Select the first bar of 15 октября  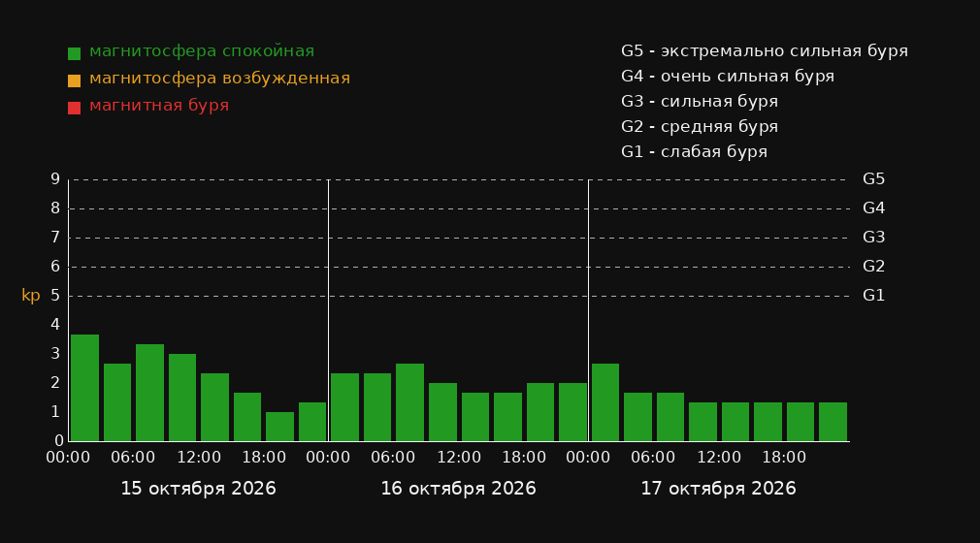pyautogui.click(x=85, y=388)
